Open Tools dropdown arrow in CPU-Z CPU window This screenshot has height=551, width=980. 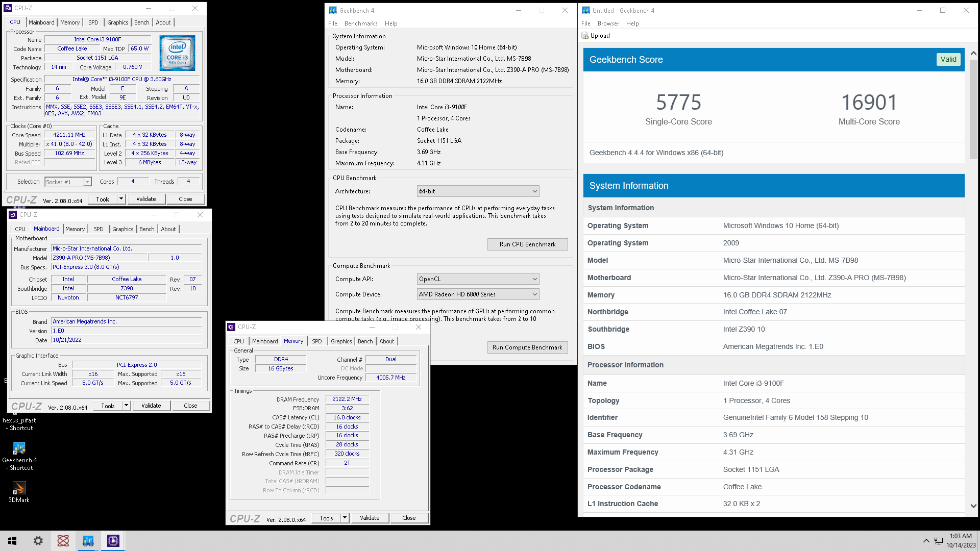click(121, 199)
